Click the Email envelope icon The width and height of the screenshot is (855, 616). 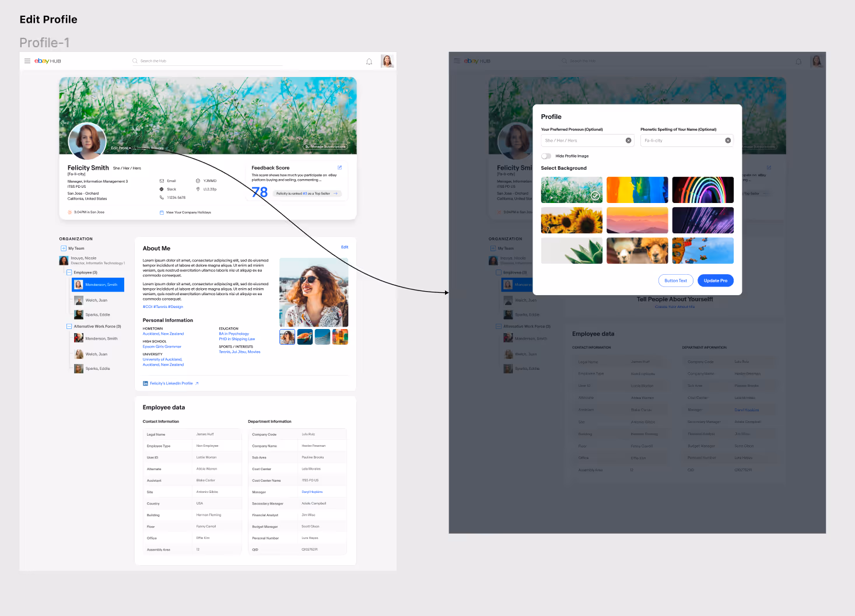click(162, 181)
